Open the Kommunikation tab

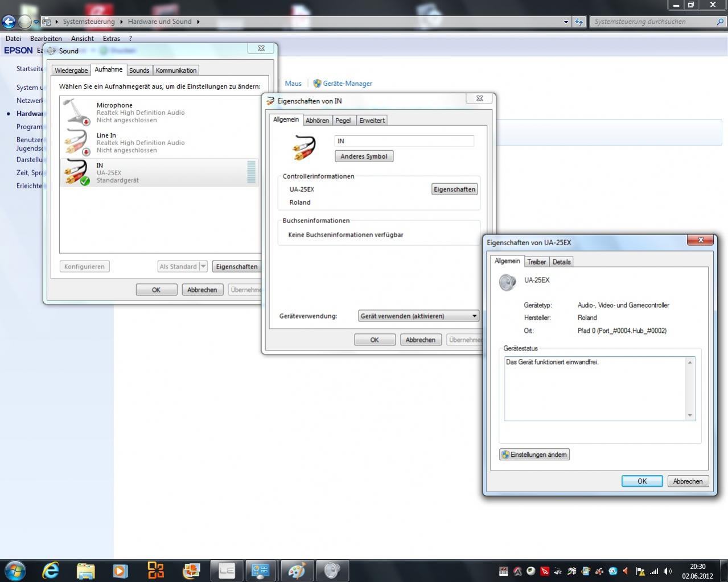(176, 71)
